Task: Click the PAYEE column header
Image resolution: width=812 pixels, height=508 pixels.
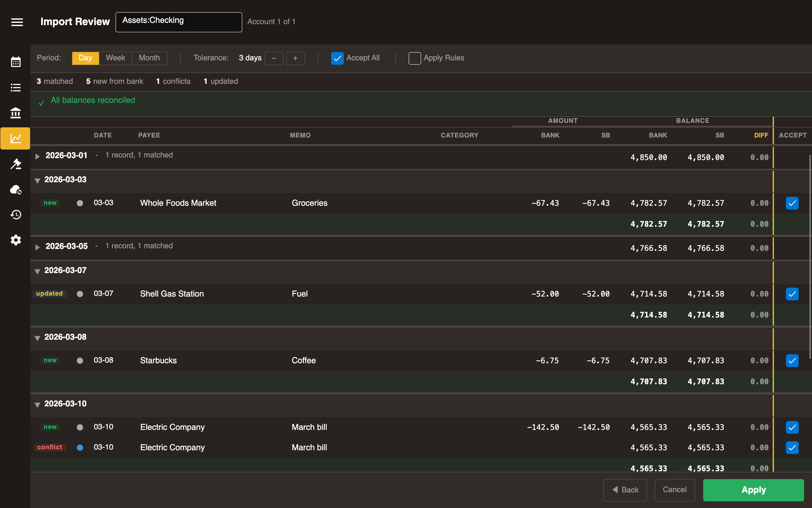Action: point(149,135)
